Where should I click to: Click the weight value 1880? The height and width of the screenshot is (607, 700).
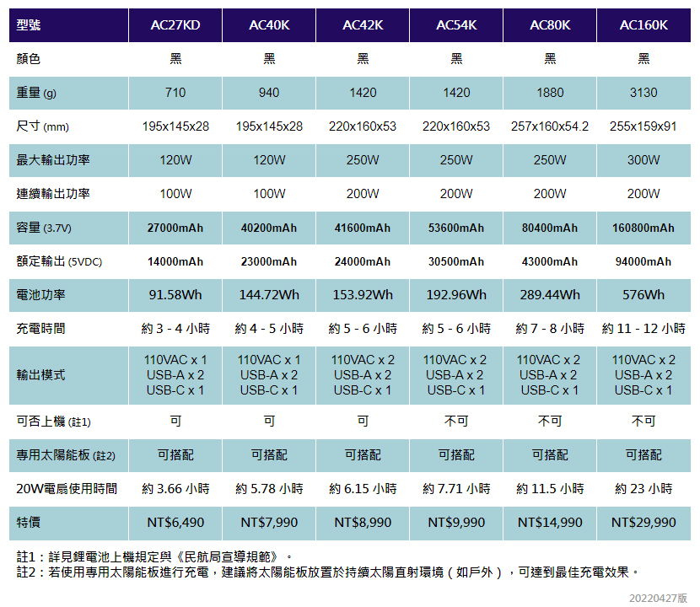coord(550,93)
